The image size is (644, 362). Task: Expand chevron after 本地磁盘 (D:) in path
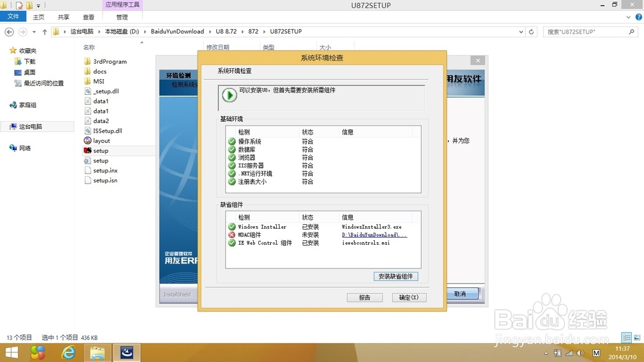(144, 31)
